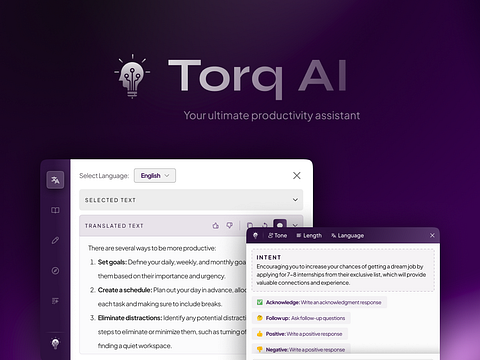Click the 'Set goals:' list item text
This screenshot has width=480, height=360.
point(112,262)
